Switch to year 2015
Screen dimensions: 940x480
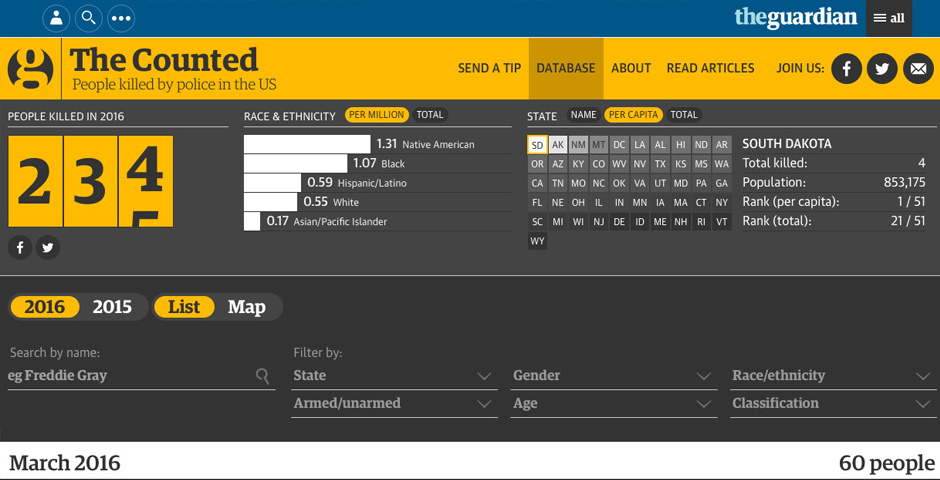click(112, 307)
